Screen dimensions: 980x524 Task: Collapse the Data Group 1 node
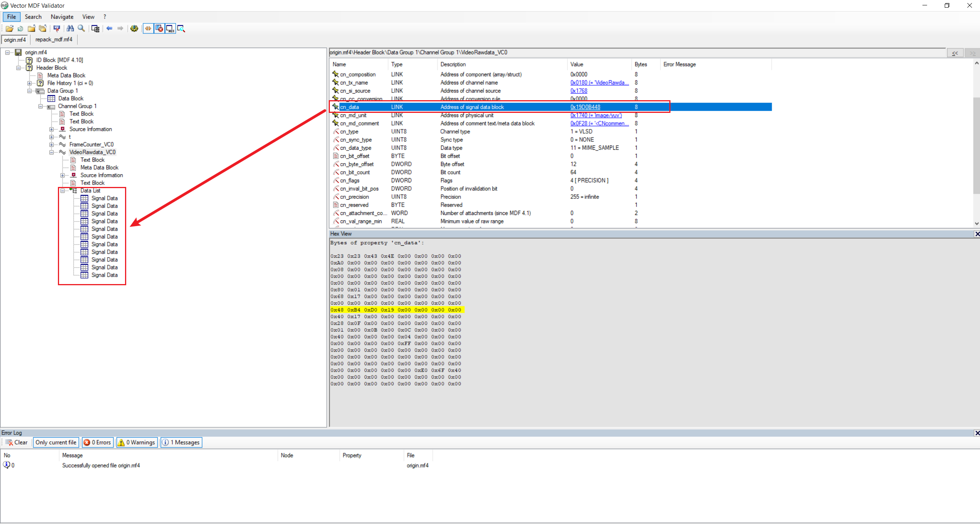click(30, 91)
